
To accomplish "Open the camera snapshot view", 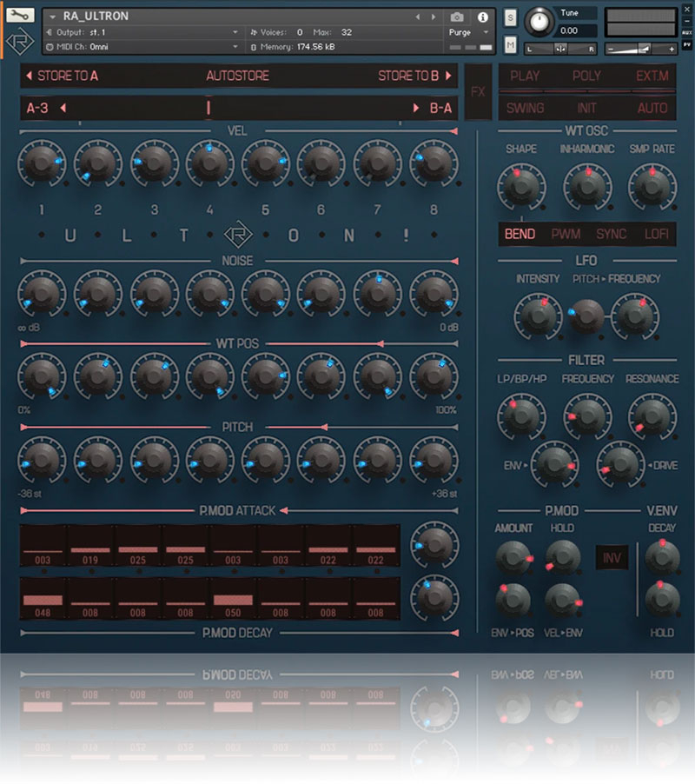I will click(457, 17).
